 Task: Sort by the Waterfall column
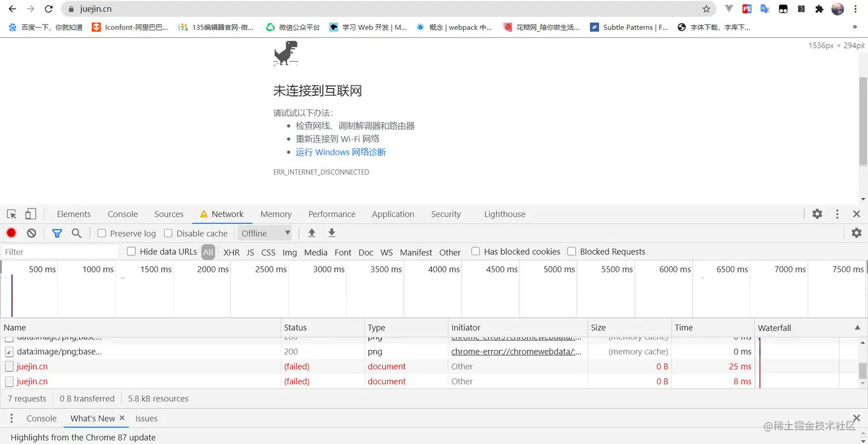[809, 327]
